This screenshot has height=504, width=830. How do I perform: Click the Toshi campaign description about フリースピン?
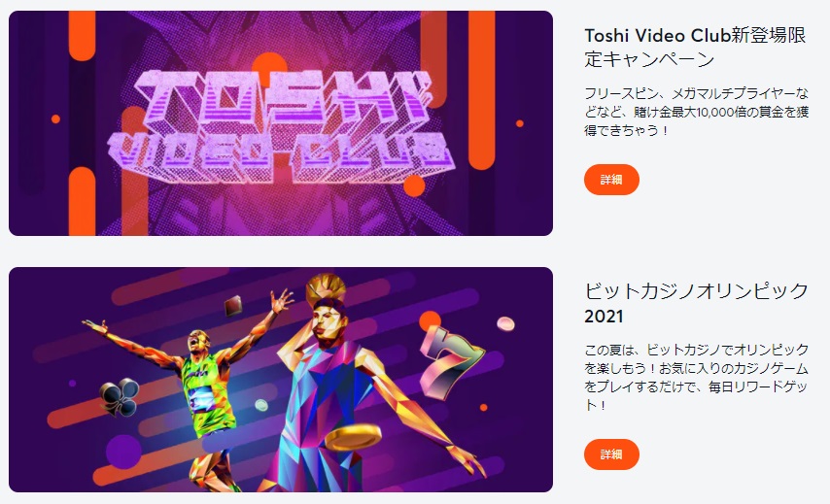click(x=696, y=112)
